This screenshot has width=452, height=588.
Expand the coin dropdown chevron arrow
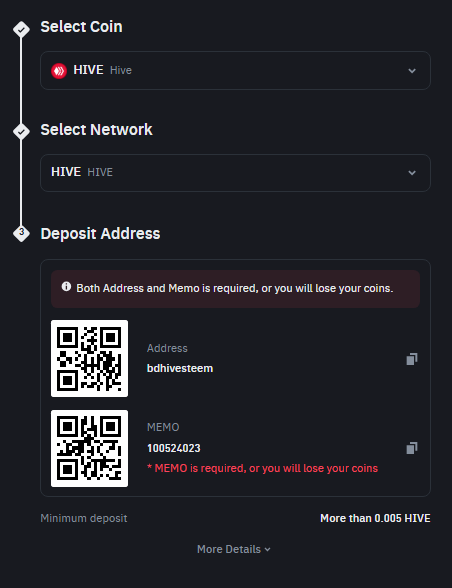[412, 71]
